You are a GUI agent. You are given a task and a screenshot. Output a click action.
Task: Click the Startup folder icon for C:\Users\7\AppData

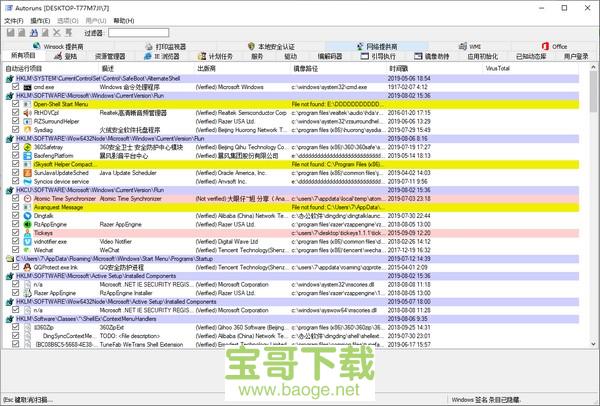click(10, 259)
